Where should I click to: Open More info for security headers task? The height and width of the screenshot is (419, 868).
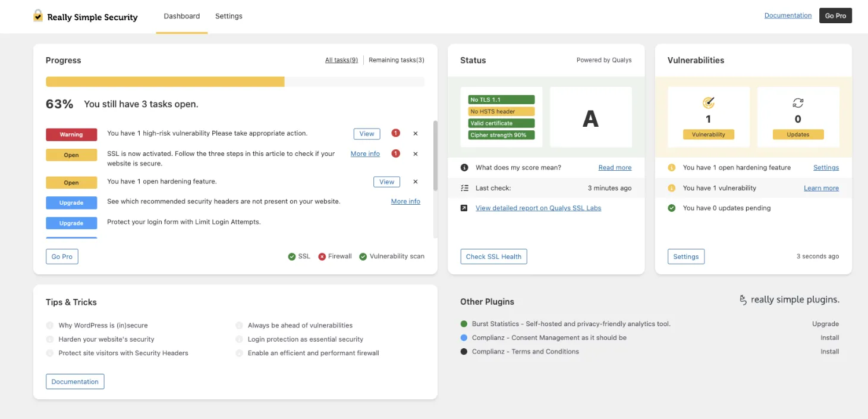(x=405, y=202)
